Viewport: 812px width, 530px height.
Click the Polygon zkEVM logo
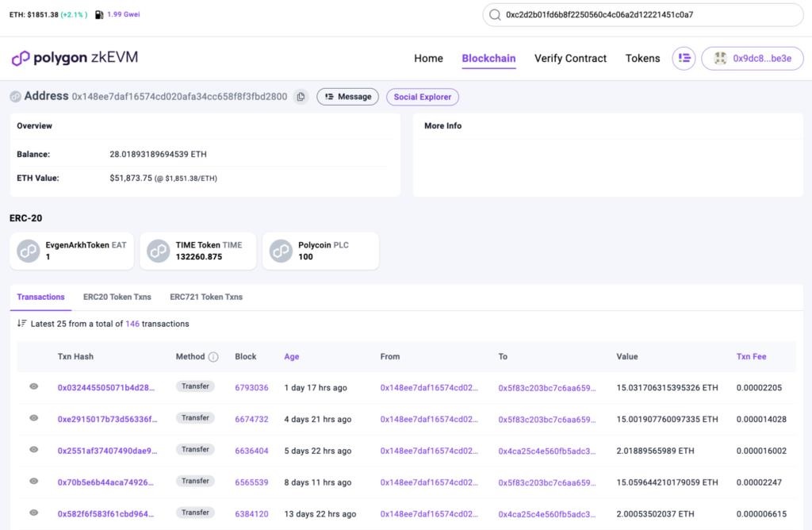[75, 58]
